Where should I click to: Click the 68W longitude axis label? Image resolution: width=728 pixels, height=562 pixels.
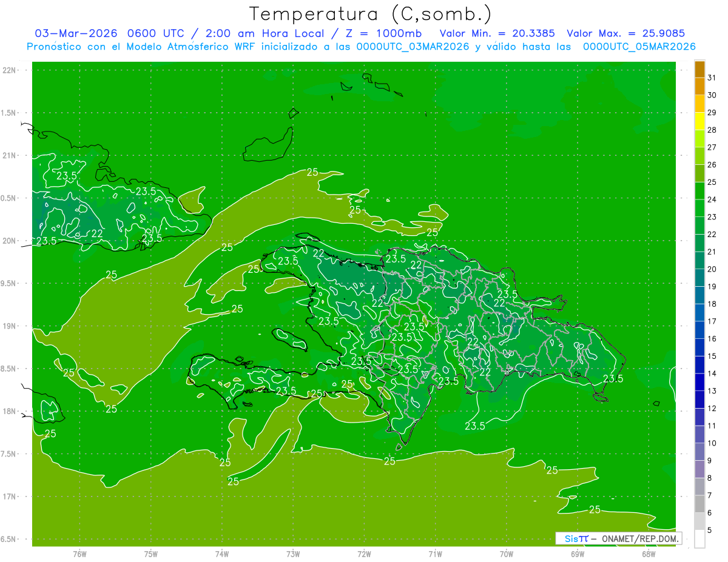(x=649, y=554)
